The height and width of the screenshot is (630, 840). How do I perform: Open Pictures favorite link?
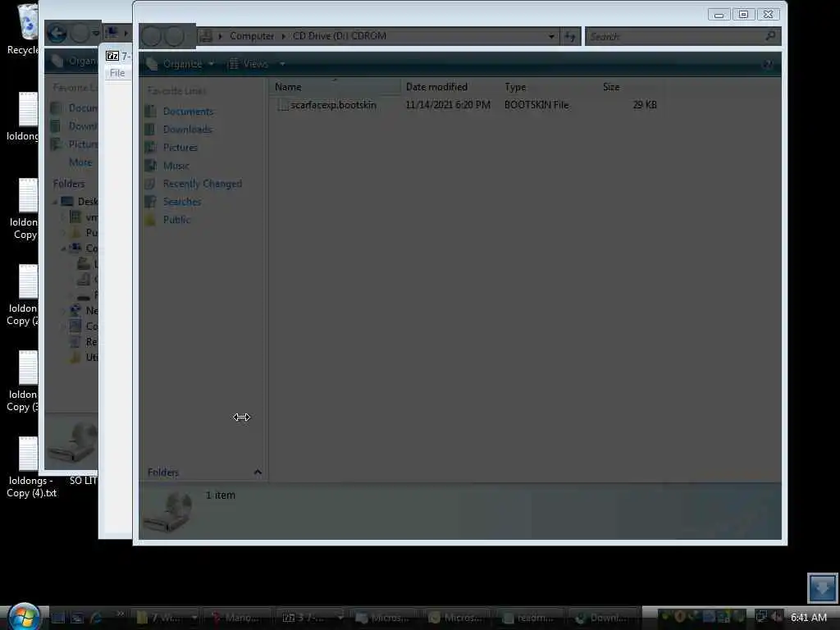pyautogui.click(x=180, y=148)
